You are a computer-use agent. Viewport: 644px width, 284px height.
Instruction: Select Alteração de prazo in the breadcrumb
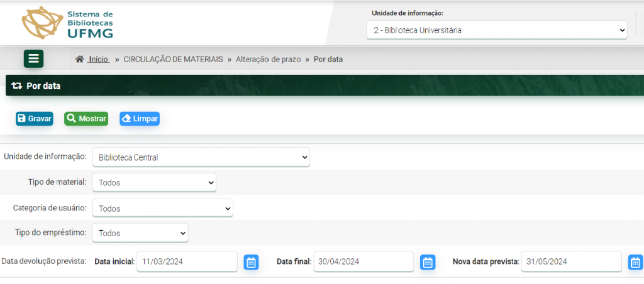click(268, 59)
